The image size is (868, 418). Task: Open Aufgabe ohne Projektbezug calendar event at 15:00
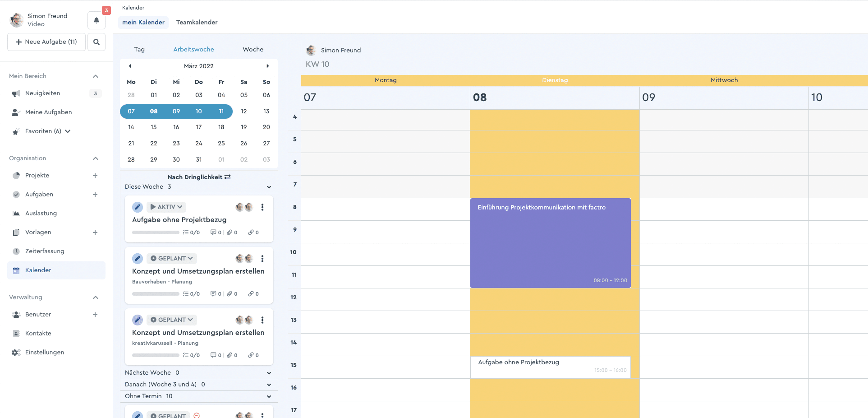pos(551,367)
